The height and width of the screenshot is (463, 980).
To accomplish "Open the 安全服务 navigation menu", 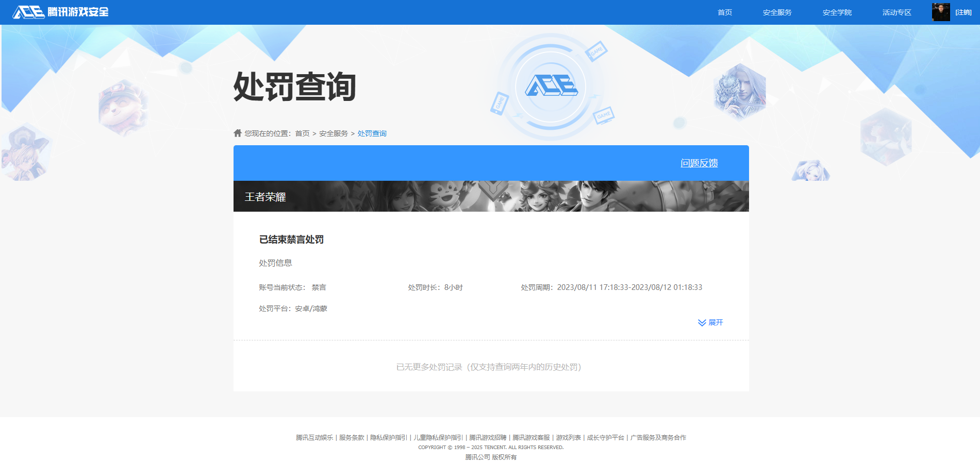I will click(777, 12).
